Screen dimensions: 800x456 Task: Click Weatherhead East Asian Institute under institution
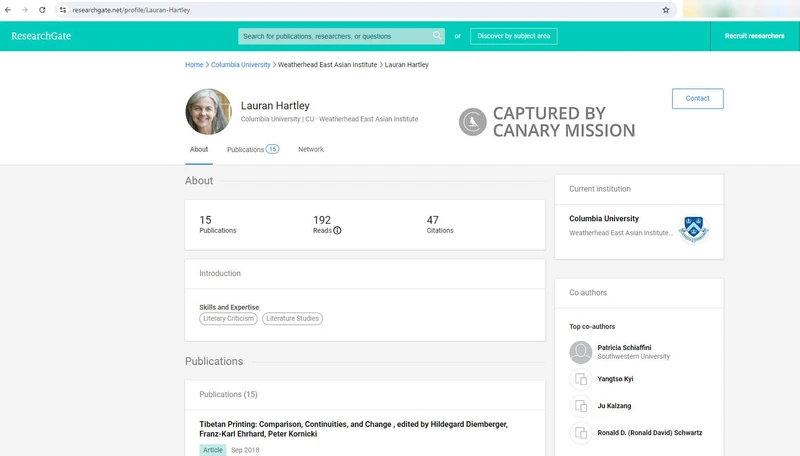click(x=621, y=233)
